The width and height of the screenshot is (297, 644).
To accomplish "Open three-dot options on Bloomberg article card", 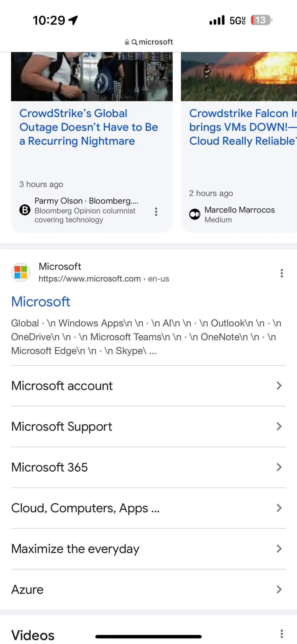I will 156,212.
